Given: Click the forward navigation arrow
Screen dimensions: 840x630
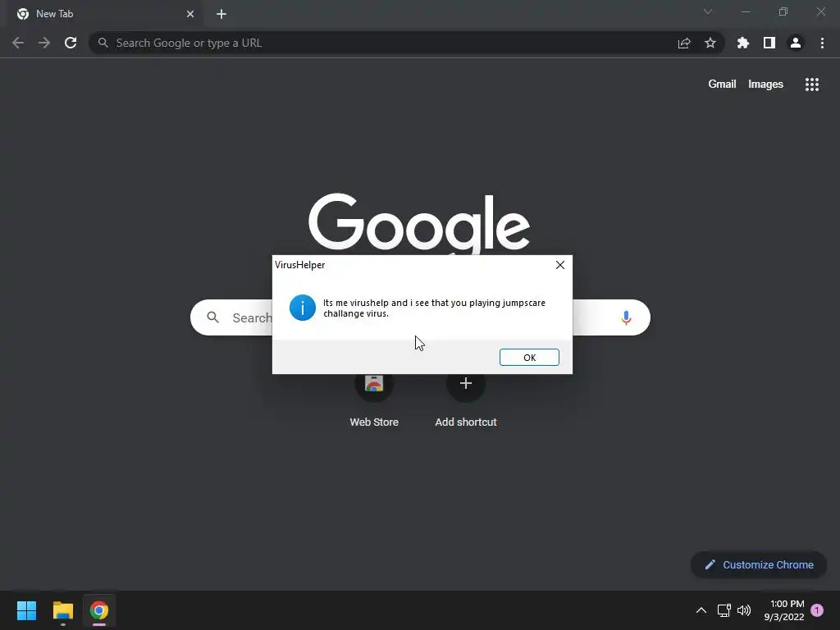Looking at the screenshot, I should pos(44,43).
